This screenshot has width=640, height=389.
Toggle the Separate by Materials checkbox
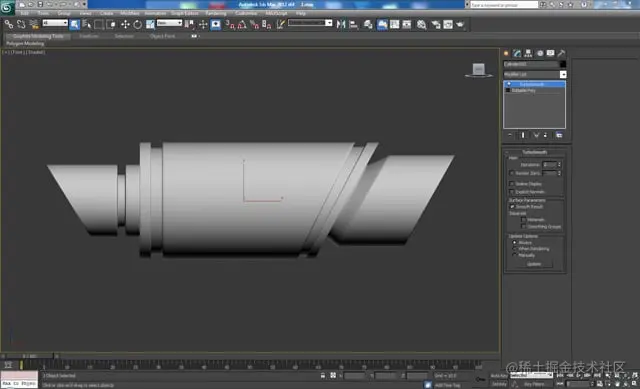point(524,220)
